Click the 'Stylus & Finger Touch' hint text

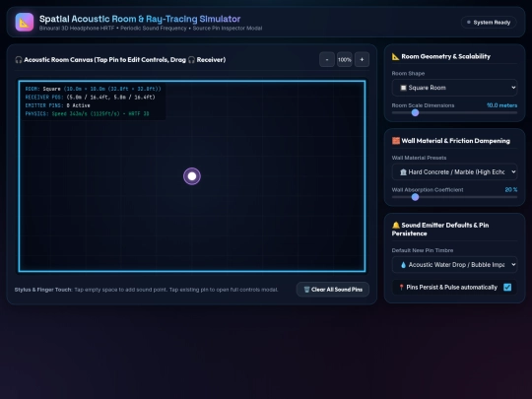click(146, 290)
